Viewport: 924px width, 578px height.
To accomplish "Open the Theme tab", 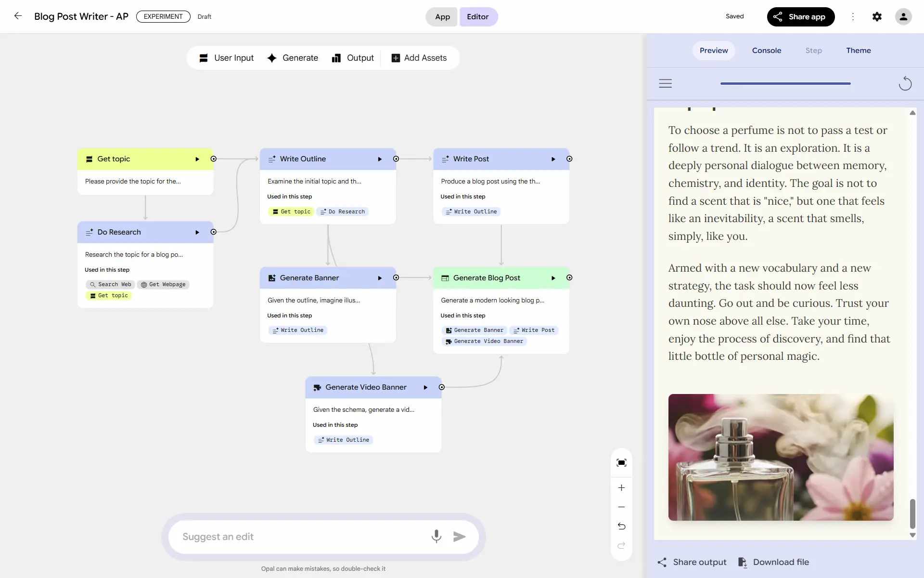I will 858,51.
